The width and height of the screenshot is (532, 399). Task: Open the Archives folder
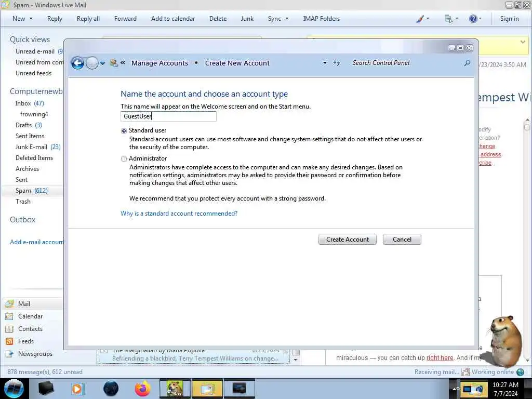click(27, 169)
